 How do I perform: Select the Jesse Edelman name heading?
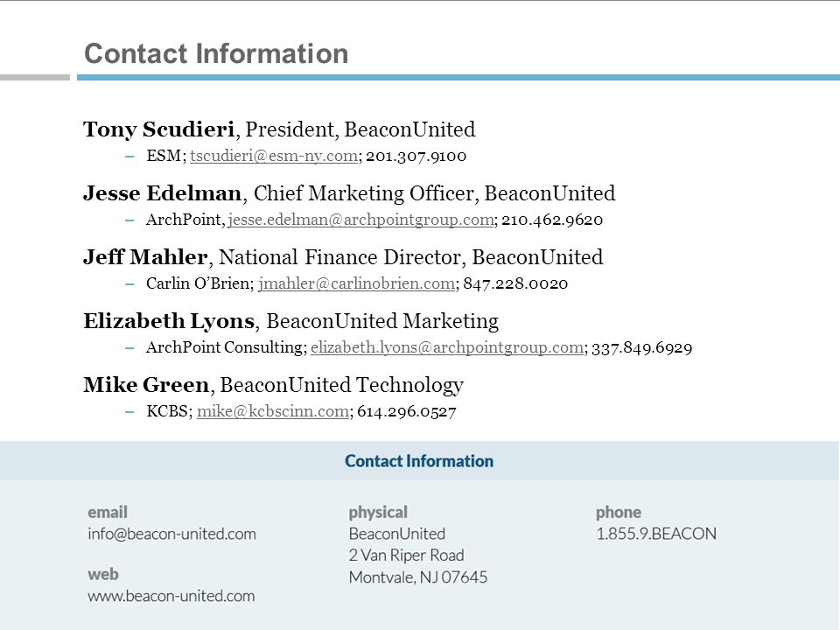pos(163,193)
